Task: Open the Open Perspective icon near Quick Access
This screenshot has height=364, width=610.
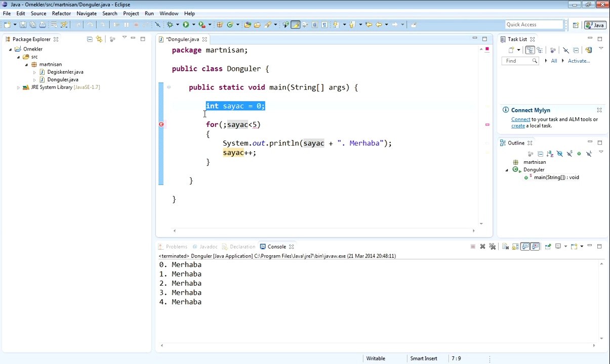Action: point(576,25)
